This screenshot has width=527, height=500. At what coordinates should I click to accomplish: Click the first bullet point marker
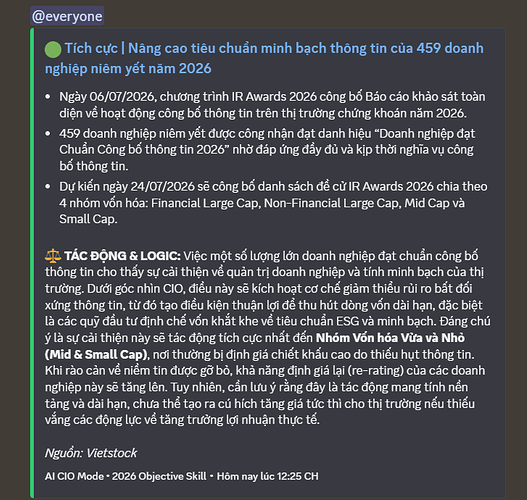point(48,97)
